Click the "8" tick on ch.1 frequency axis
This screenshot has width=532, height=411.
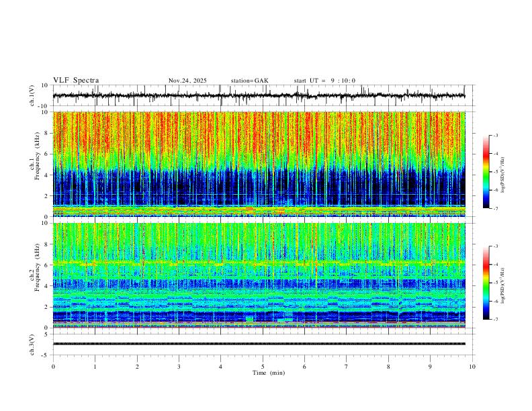pos(47,133)
